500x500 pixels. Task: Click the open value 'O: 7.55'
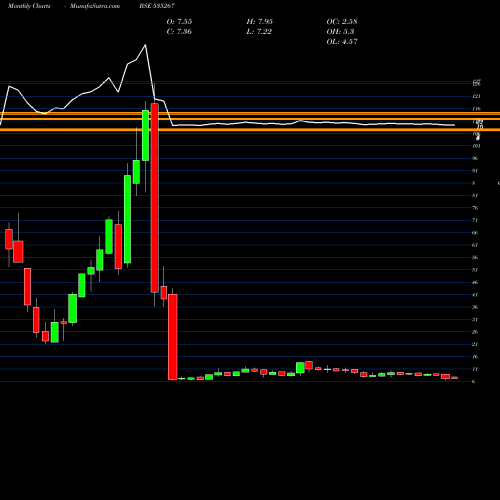point(179,22)
